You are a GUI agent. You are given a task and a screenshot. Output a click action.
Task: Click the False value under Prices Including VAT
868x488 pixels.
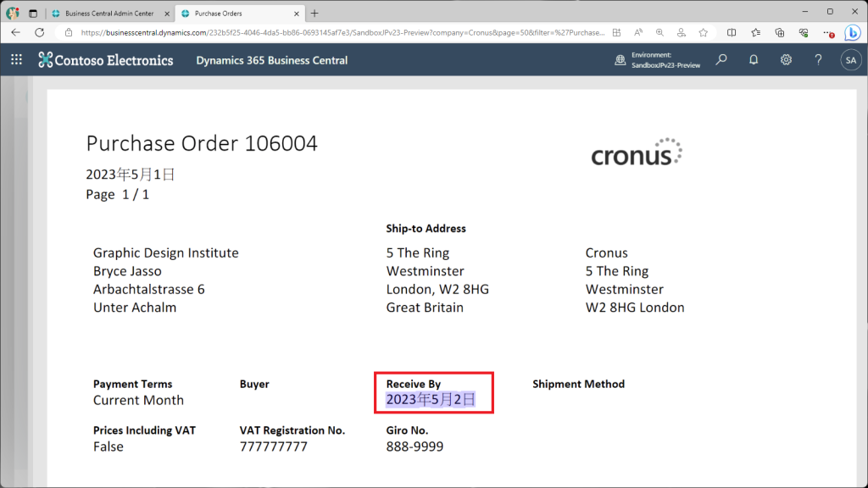[x=108, y=446]
